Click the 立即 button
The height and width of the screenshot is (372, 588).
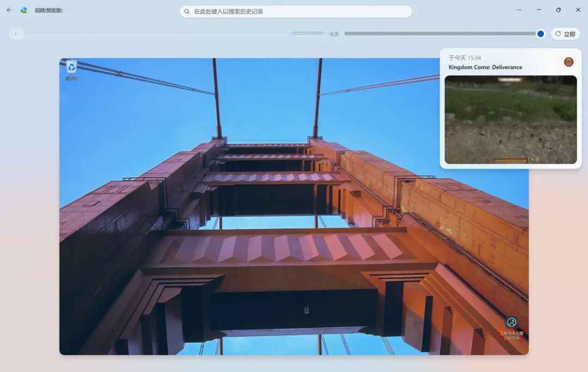(566, 34)
